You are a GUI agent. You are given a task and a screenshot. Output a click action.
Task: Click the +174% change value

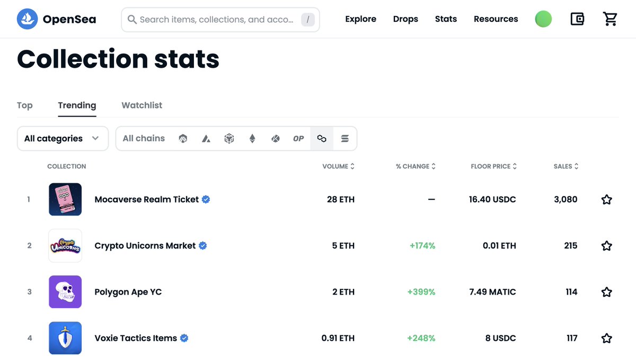422,245
